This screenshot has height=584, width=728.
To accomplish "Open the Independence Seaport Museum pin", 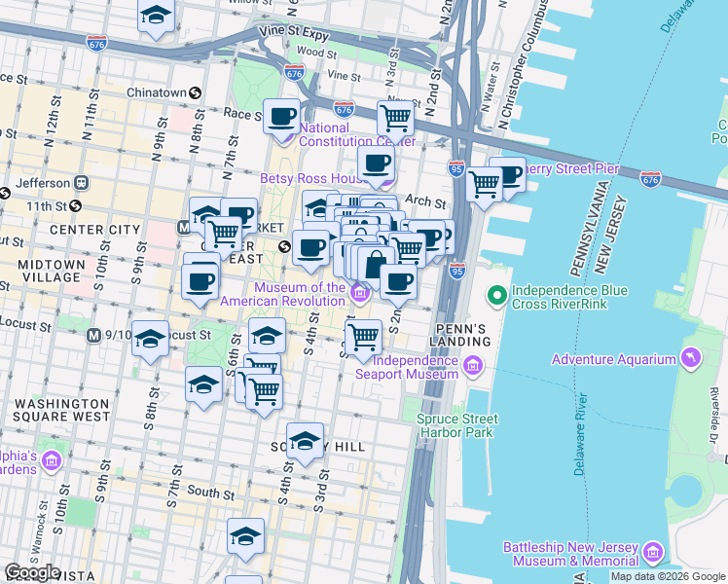I will point(473,367).
